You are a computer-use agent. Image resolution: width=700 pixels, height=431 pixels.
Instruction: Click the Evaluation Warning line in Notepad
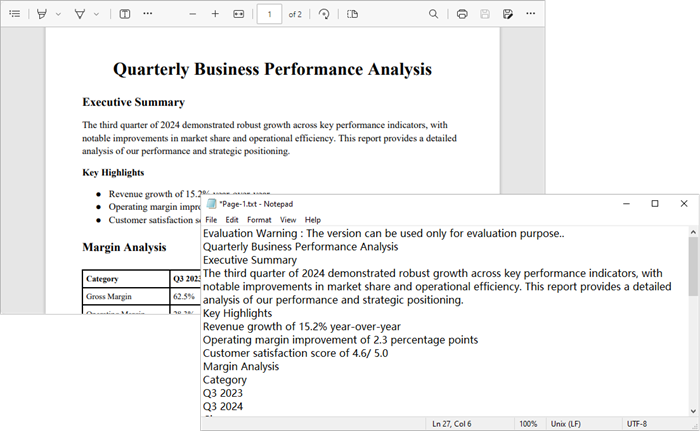click(384, 234)
